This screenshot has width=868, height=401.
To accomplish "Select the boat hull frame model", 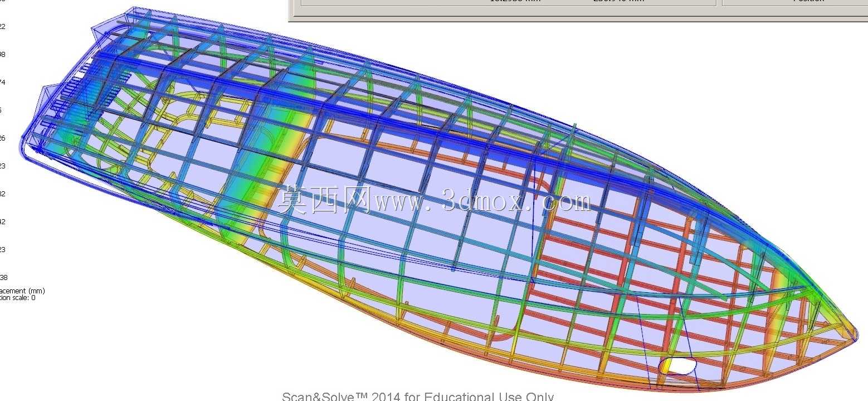I will [440, 201].
